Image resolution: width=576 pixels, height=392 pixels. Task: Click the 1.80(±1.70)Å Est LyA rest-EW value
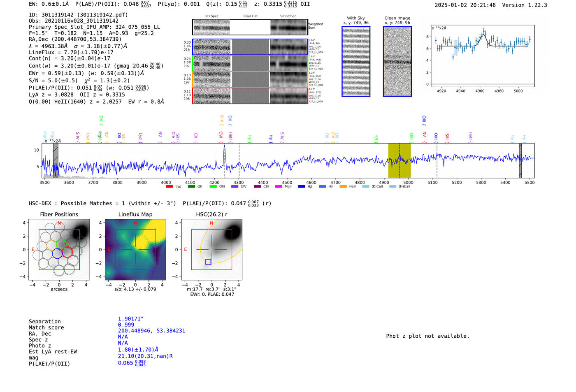click(138, 350)
